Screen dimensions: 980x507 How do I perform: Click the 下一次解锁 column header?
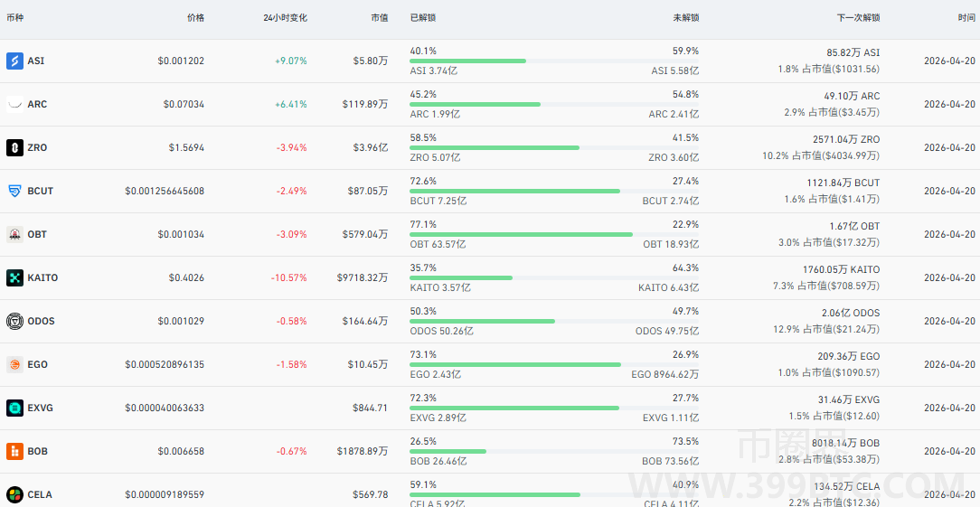[858, 17]
